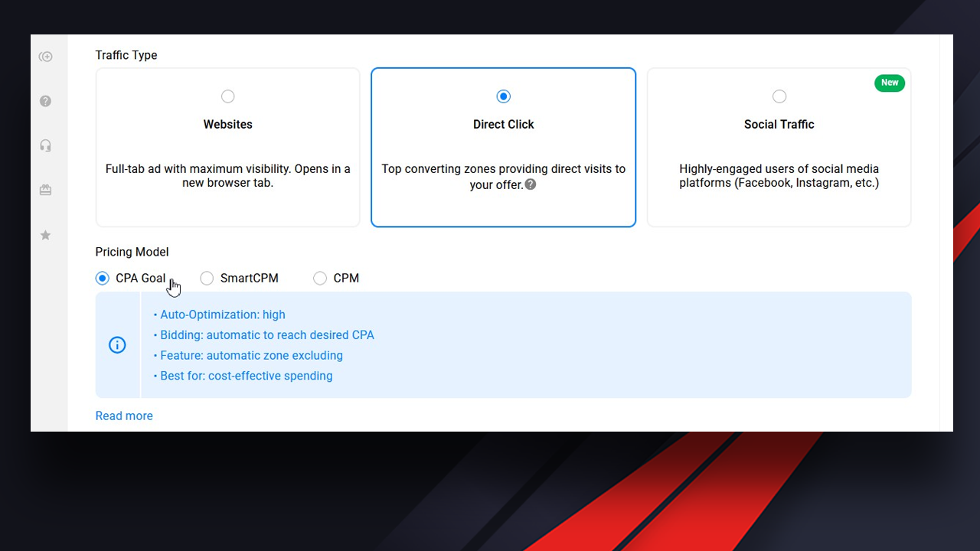Click the Social Traffic card heading
Screen dimensions: 980x551
tap(779, 124)
